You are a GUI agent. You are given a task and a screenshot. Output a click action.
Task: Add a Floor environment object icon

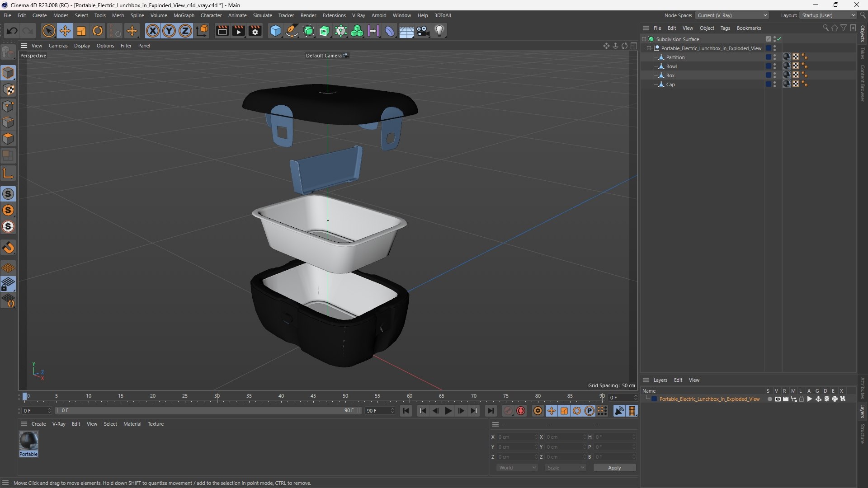[x=406, y=31]
